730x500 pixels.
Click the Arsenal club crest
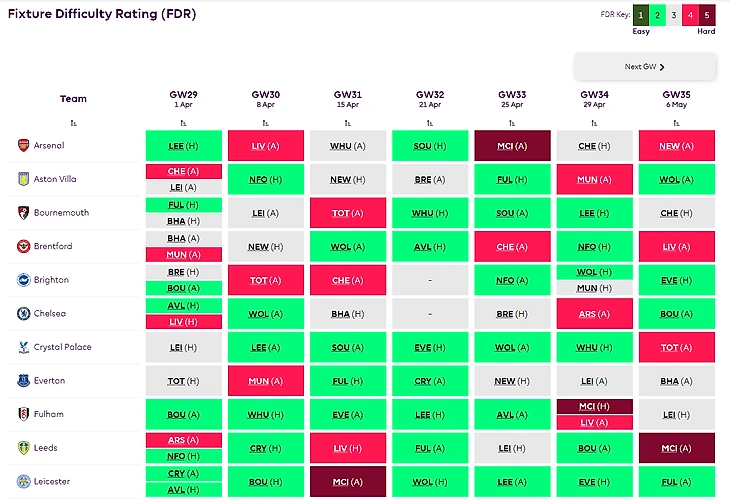pyautogui.click(x=24, y=146)
